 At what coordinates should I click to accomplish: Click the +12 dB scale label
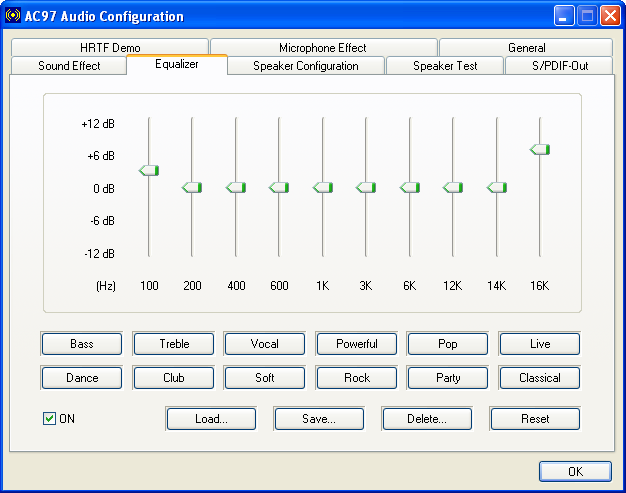98,124
